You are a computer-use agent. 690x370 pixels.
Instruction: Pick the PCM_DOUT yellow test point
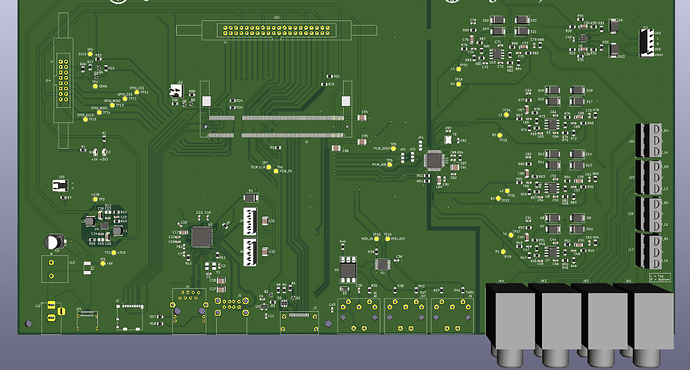tap(393, 149)
